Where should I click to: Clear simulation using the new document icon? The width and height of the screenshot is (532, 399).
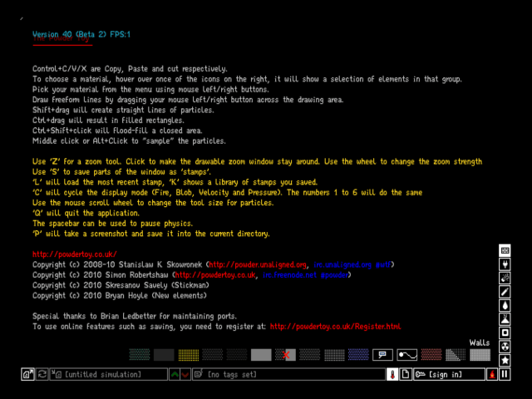405,376
